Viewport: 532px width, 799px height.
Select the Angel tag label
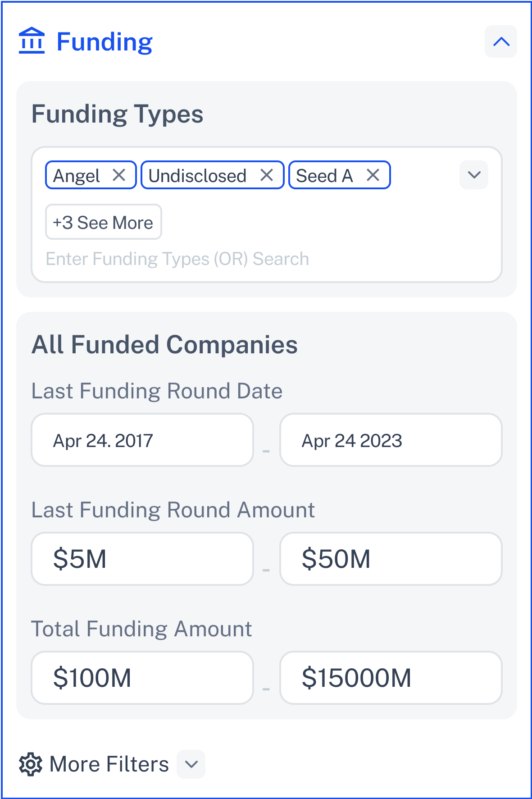tap(77, 176)
